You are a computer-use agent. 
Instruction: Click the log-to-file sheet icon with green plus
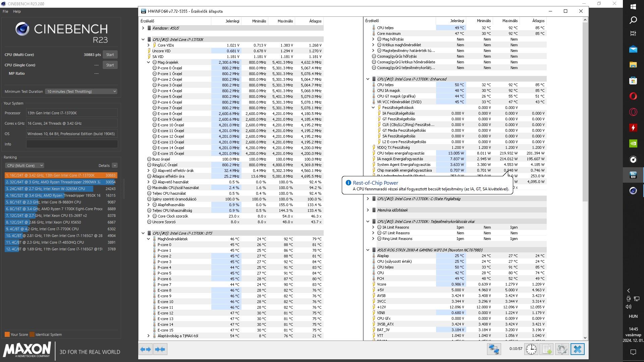(x=547, y=349)
